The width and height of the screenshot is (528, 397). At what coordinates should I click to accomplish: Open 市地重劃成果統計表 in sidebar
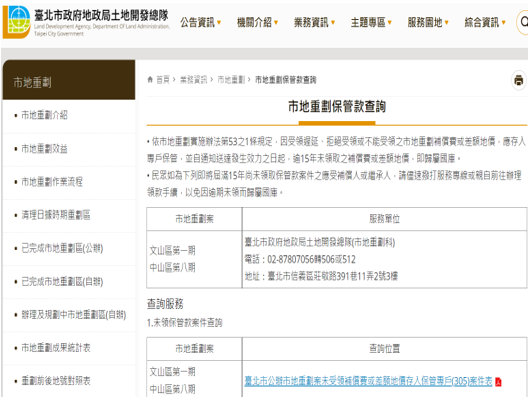[56, 348]
